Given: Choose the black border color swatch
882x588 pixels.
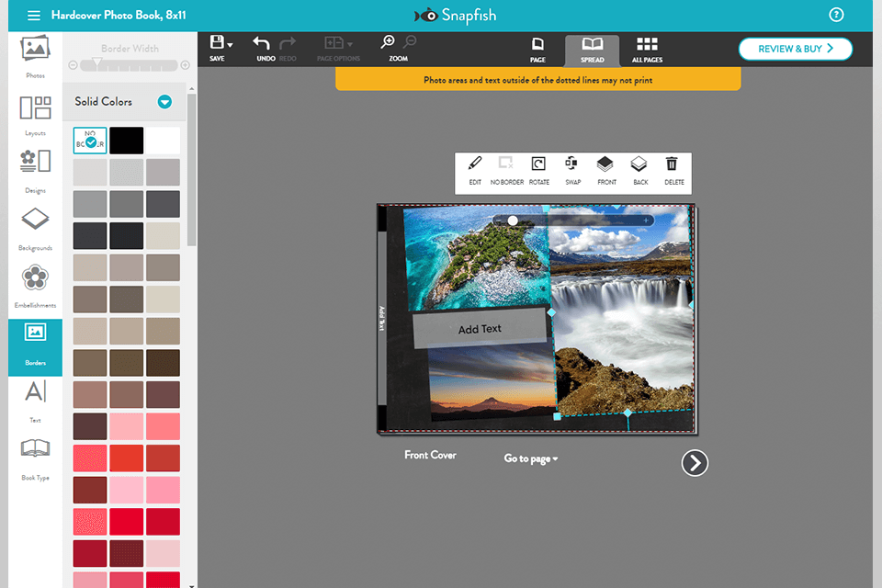Looking at the screenshot, I should (x=126, y=140).
